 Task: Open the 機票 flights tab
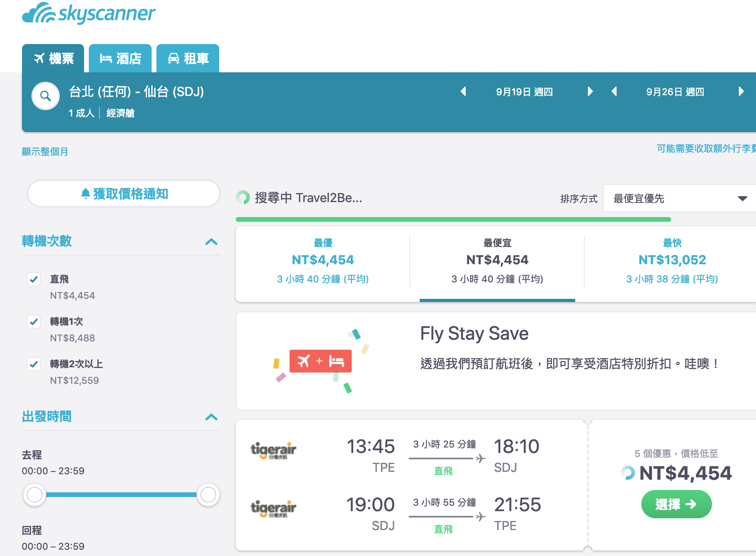pyautogui.click(x=53, y=58)
